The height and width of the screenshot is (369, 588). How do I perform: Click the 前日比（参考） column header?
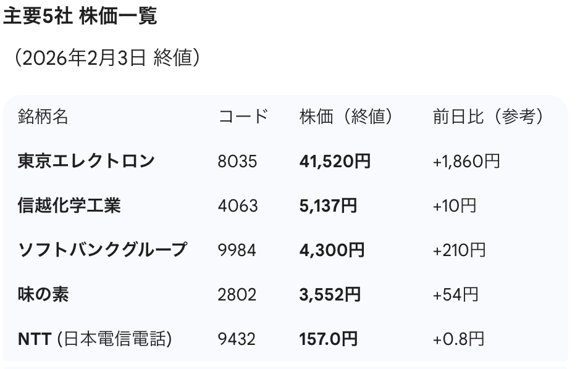pyautogui.click(x=489, y=116)
